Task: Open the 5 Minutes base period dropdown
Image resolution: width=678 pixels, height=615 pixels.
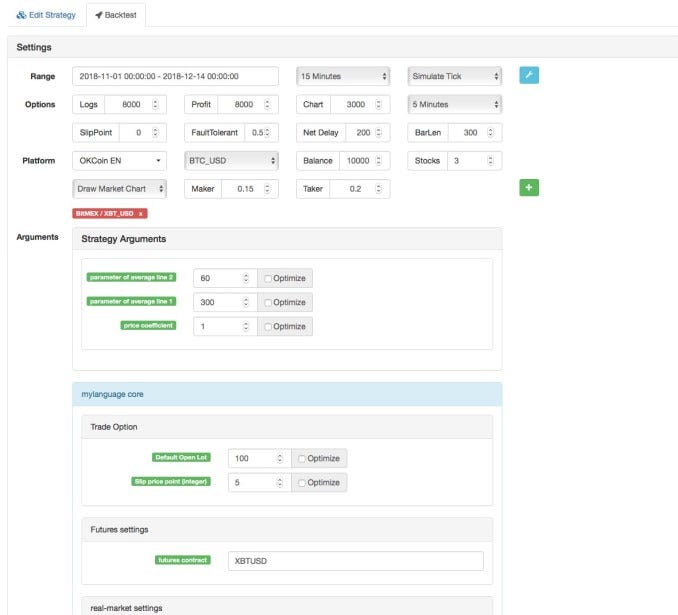Action: click(454, 104)
